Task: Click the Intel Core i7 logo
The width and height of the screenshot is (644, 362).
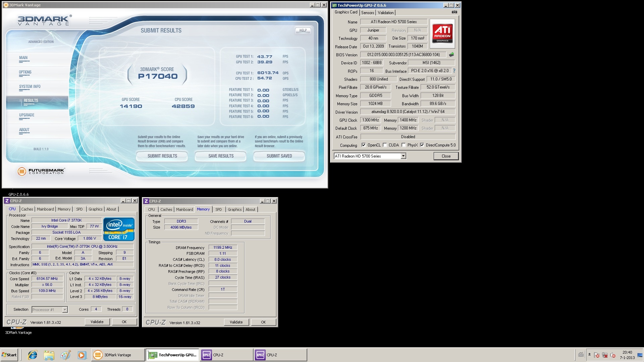Action: pyautogui.click(x=119, y=229)
